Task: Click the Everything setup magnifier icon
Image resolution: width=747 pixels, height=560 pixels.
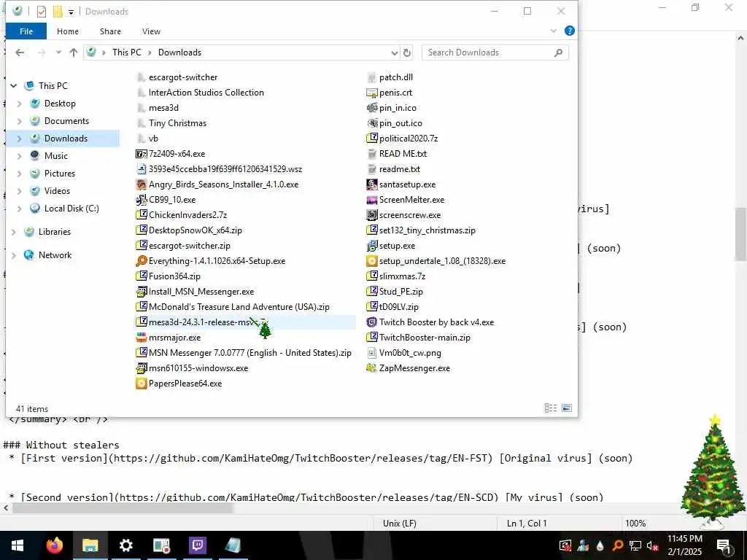Action: pyautogui.click(x=141, y=261)
